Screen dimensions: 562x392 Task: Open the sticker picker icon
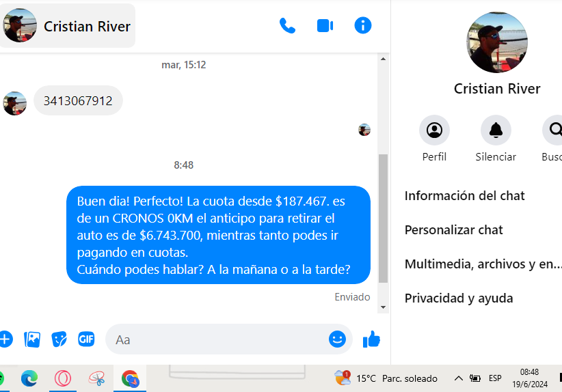pos(59,339)
